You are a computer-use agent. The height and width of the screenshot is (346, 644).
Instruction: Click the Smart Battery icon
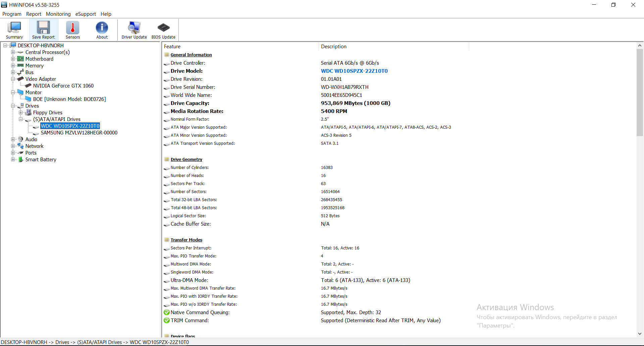20,159
